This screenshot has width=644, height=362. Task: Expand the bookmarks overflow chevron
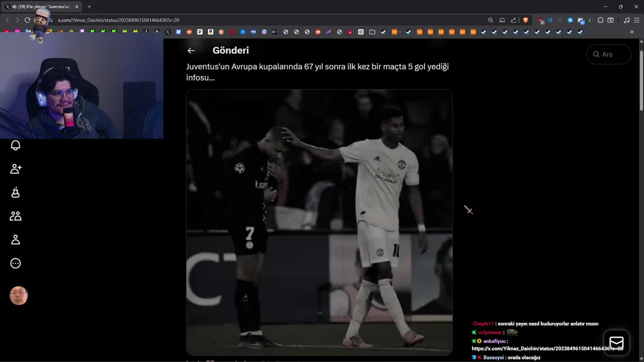pos(632,32)
